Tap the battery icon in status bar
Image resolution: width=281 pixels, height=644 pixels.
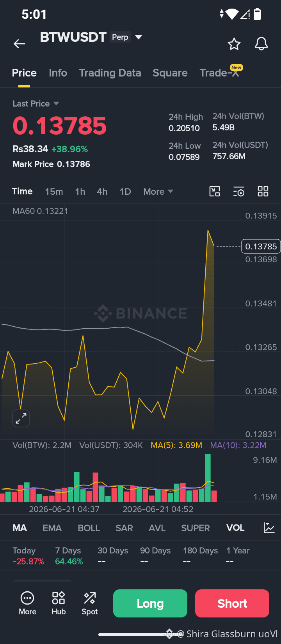click(257, 14)
